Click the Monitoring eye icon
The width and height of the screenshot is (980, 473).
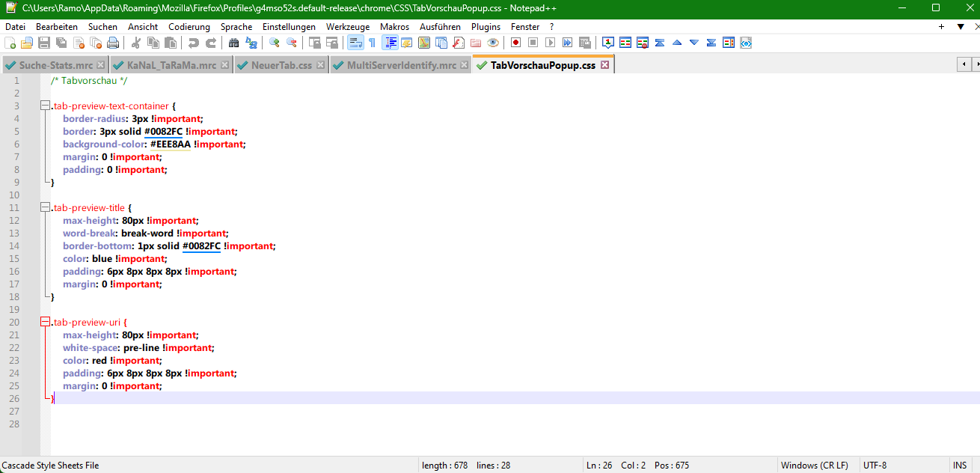click(x=493, y=43)
